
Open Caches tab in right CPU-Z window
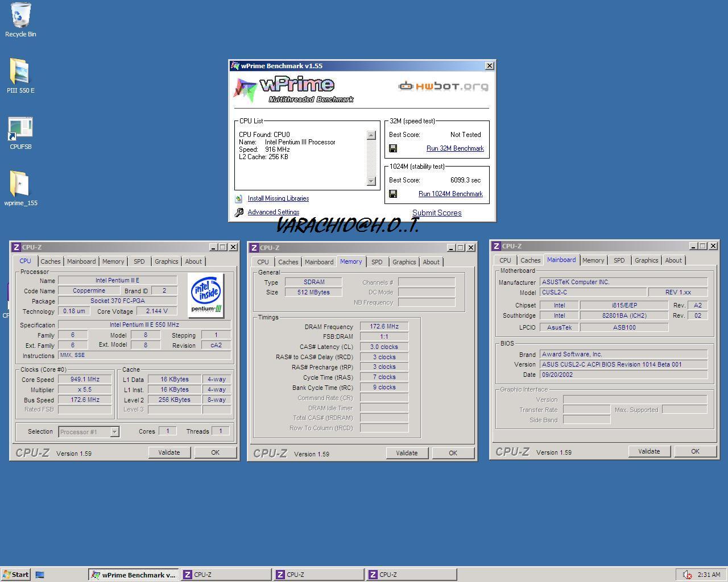(530, 260)
